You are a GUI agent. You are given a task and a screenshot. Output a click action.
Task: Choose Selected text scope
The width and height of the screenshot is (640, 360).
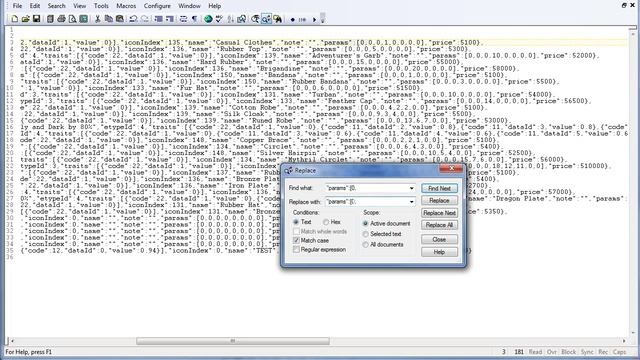(x=365, y=234)
